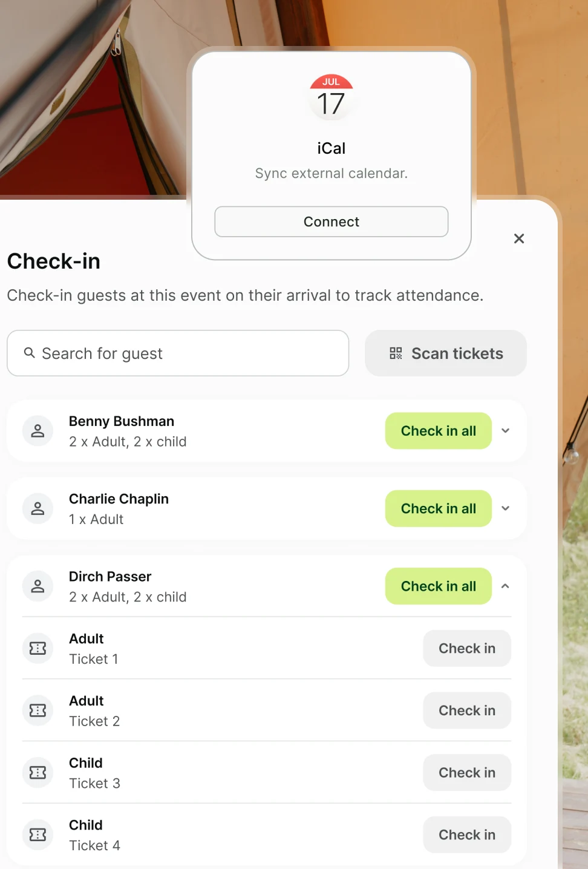Click the ticket icon beside Ticket 1
Screen dimensions: 588x869
click(38, 648)
